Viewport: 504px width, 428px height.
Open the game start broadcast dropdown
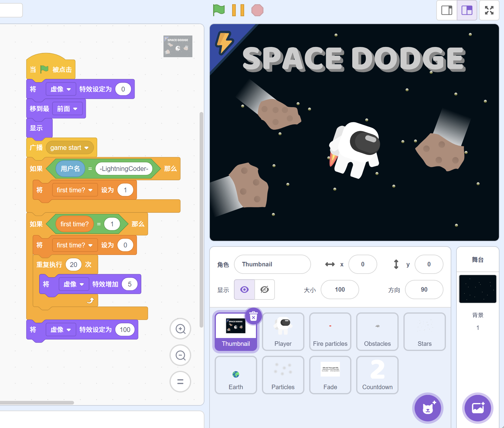tap(87, 148)
